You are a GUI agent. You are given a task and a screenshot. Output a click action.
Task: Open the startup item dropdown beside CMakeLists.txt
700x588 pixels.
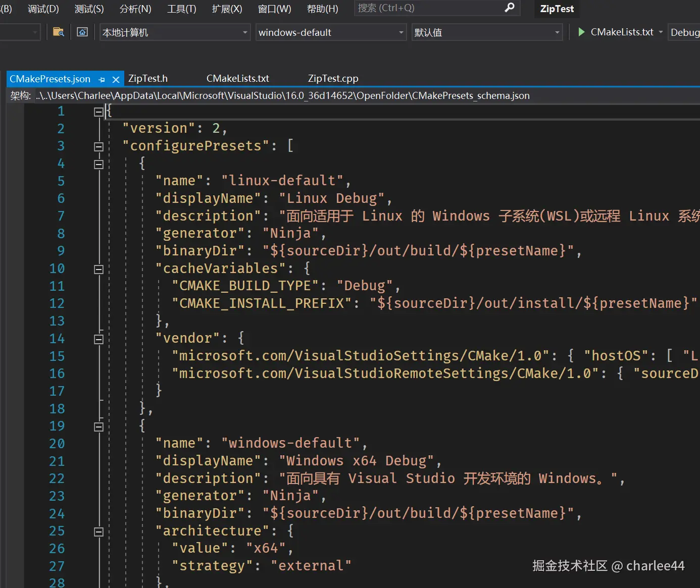(660, 32)
